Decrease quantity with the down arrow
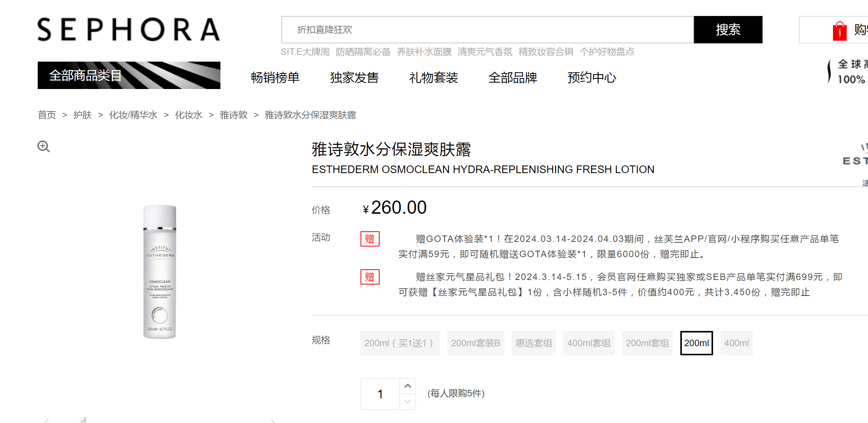This screenshot has width=868, height=423. pos(408,402)
